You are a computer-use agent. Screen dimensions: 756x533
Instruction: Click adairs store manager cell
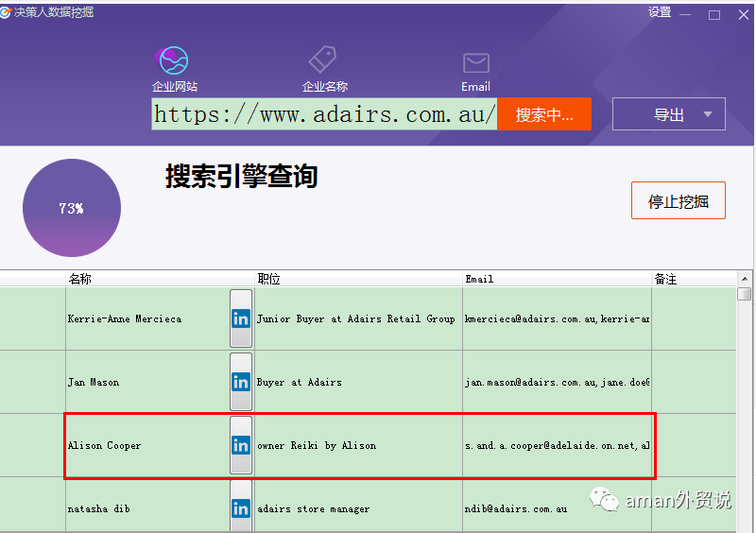(x=358, y=507)
